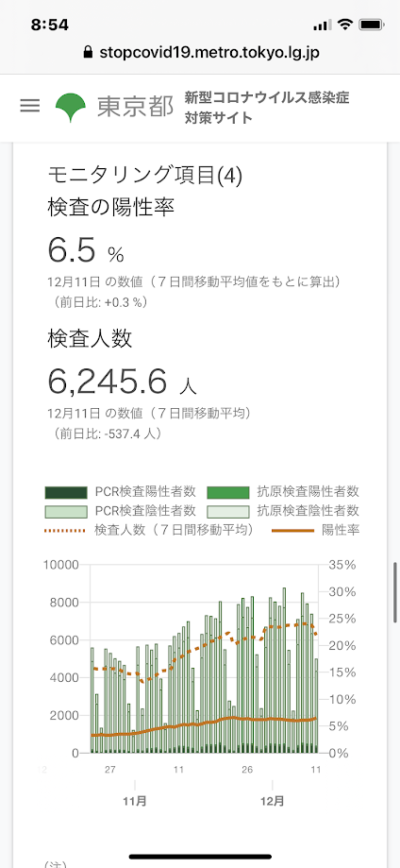Image resolution: width=400 pixels, height=868 pixels.
Task: Tap the dark green PCR positive swatch
Action: click(66, 491)
